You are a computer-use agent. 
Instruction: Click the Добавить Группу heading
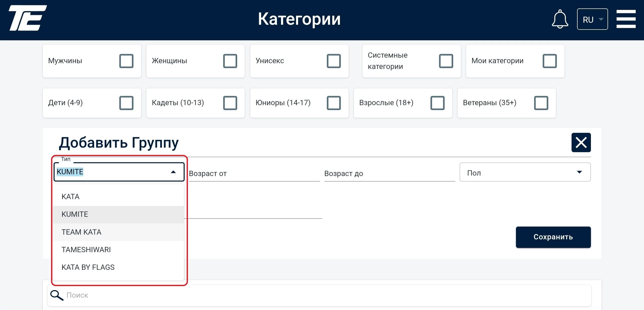[x=119, y=143]
